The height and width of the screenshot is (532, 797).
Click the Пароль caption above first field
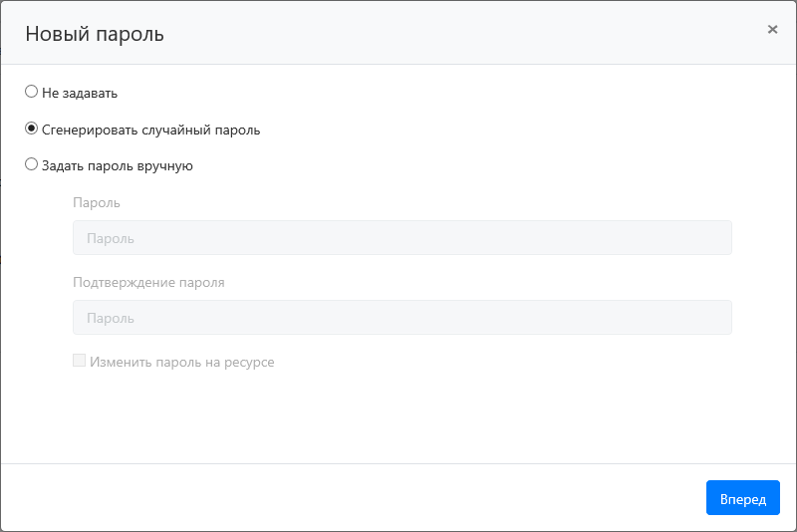97,202
